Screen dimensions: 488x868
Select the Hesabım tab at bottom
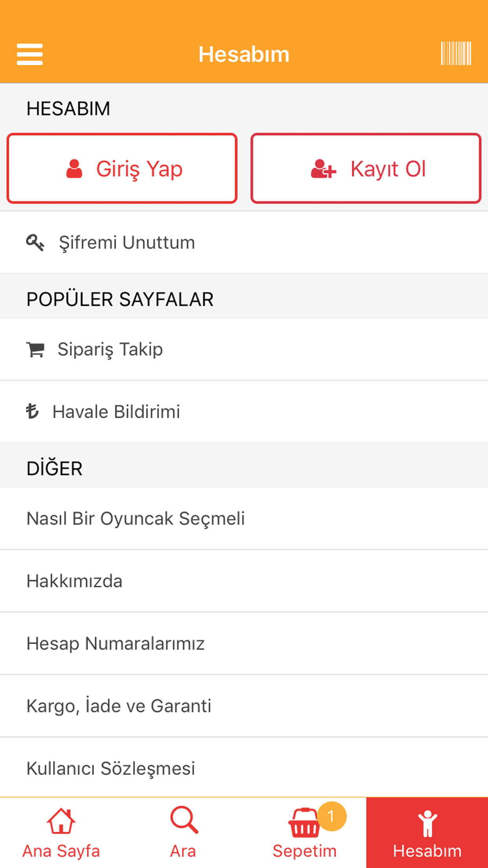(427, 833)
